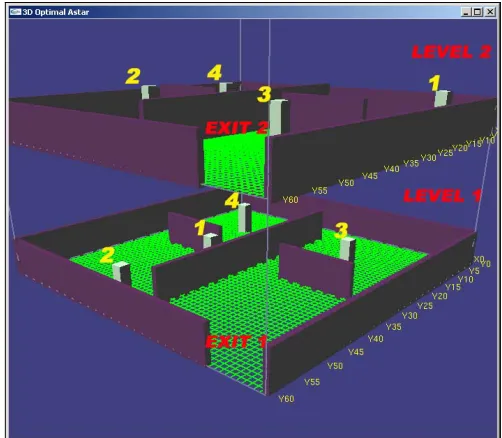Screen dimensions: 502x438
Task: Click the red "EXIT 2" label
Action: coord(236,127)
